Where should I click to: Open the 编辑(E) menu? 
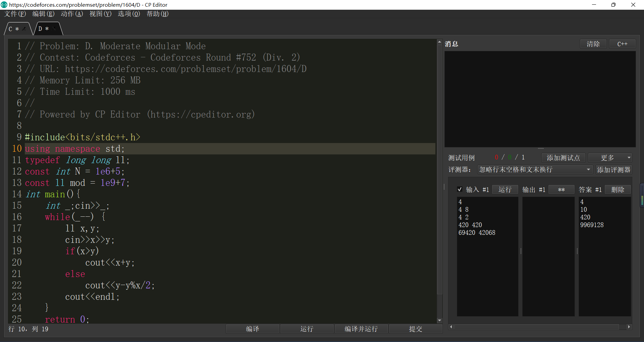point(43,14)
